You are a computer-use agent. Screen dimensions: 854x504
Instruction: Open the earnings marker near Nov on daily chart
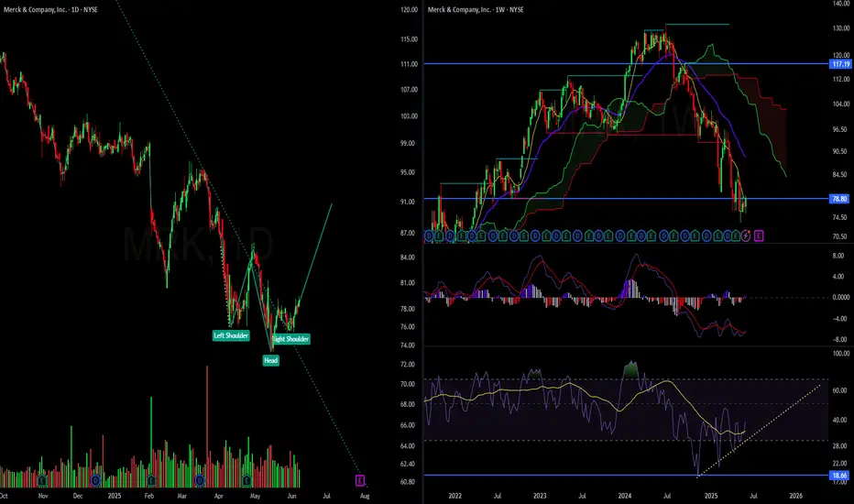pos(42,480)
